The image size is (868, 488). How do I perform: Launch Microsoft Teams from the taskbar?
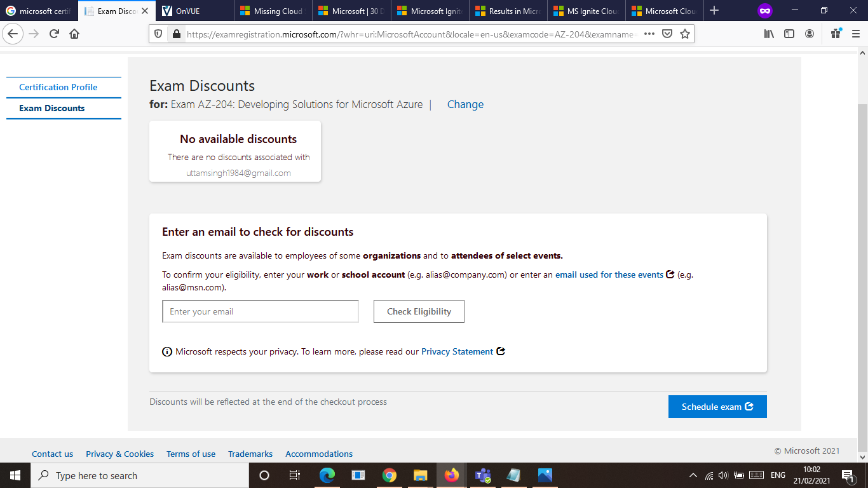pyautogui.click(x=483, y=475)
